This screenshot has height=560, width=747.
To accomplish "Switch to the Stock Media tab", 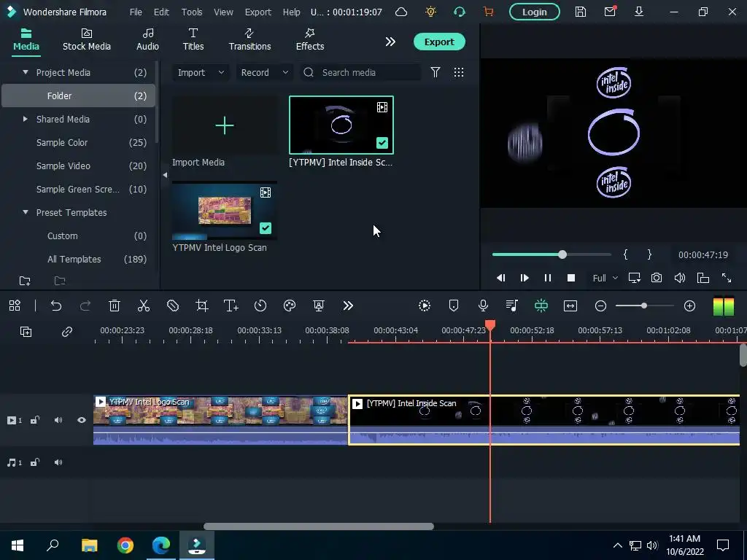I will pos(87,39).
